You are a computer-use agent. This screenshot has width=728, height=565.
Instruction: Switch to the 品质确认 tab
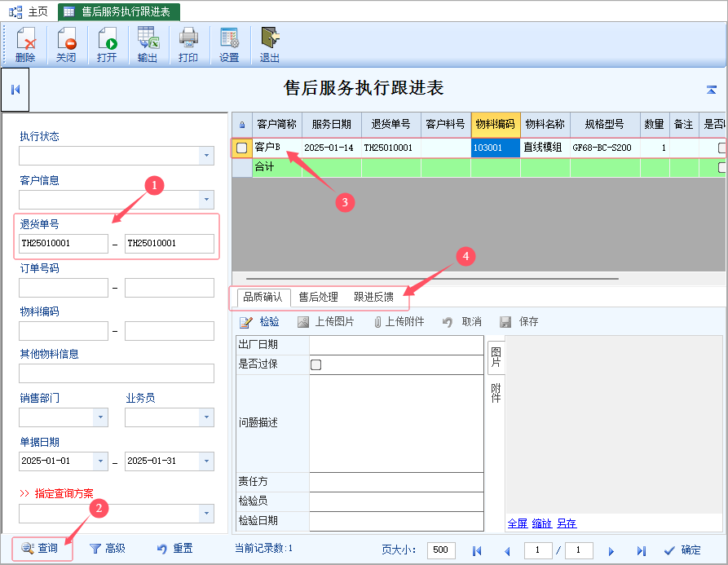tap(263, 297)
